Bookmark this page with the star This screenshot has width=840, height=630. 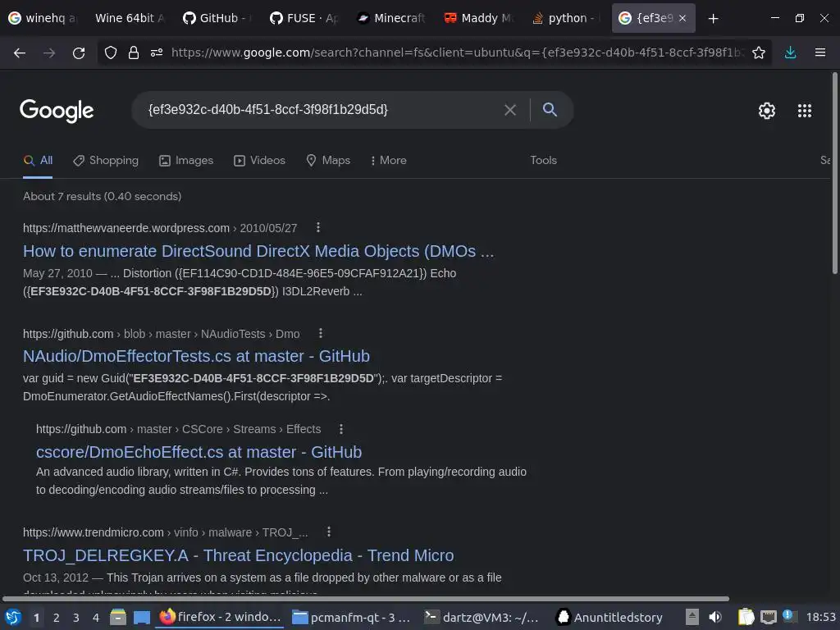pyautogui.click(x=758, y=52)
